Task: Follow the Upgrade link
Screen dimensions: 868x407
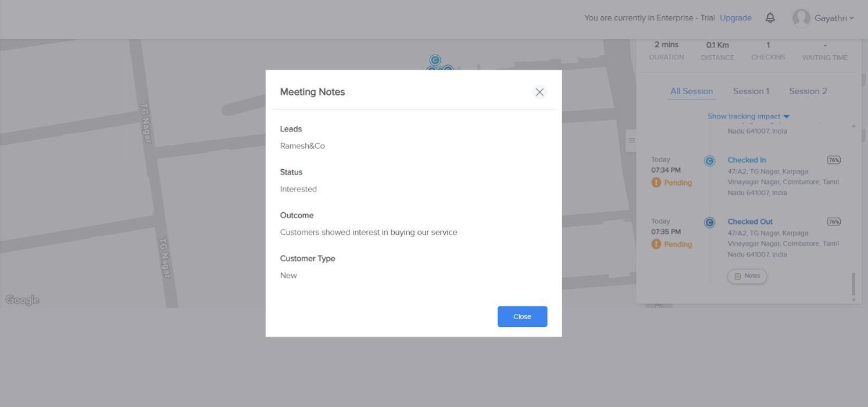Action: [735, 18]
